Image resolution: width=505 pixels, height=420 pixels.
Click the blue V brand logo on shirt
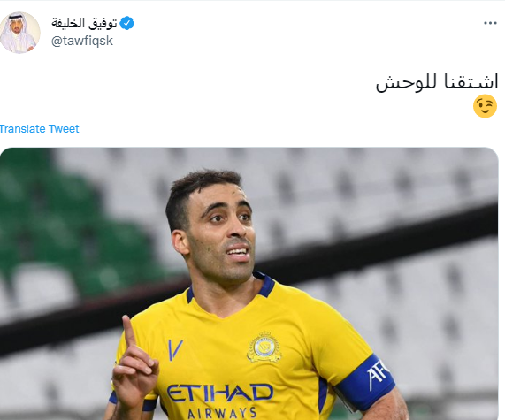tap(175, 349)
